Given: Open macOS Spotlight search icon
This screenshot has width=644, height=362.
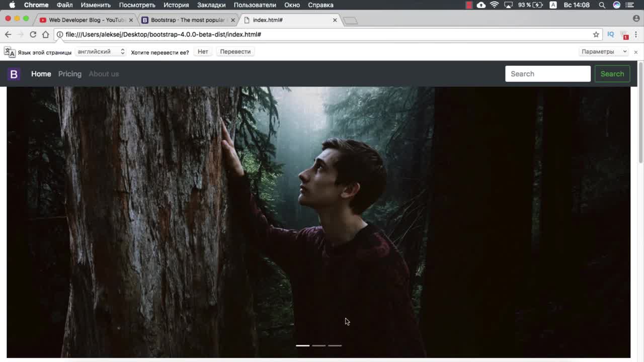Looking at the screenshot, I should click(602, 5).
